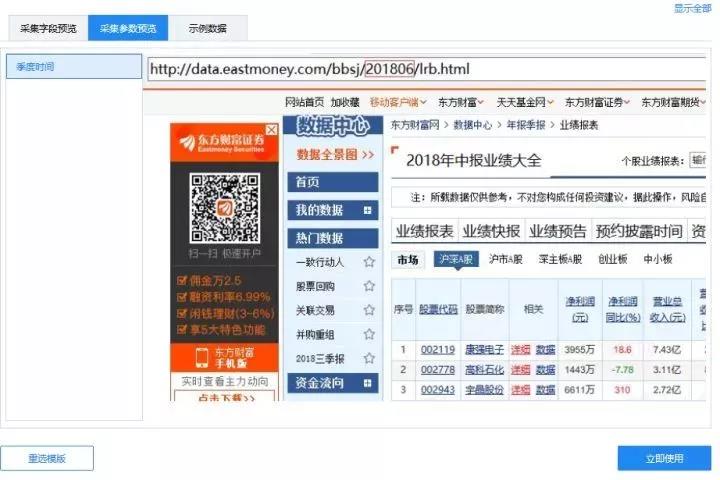Sort by 净利润(元) column header

point(580,309)
